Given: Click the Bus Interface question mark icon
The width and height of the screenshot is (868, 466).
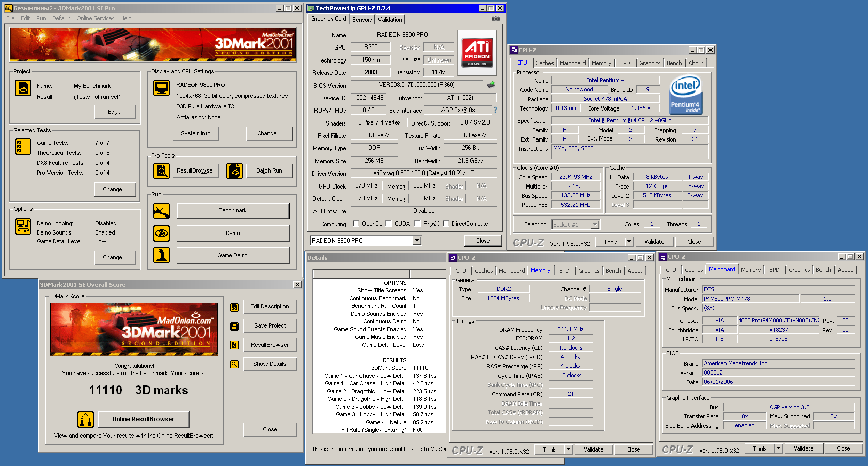Looking at the screenshot, I should [495, 110].
